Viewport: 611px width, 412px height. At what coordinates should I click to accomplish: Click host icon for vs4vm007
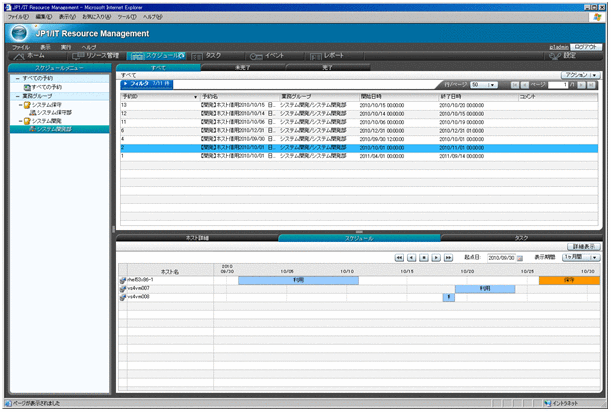tap(122, 288)
